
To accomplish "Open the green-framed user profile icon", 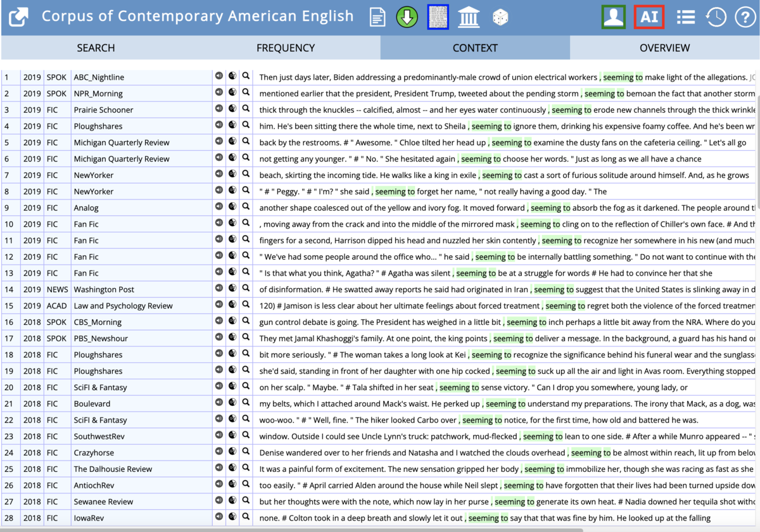I will (x=614, y=17).
